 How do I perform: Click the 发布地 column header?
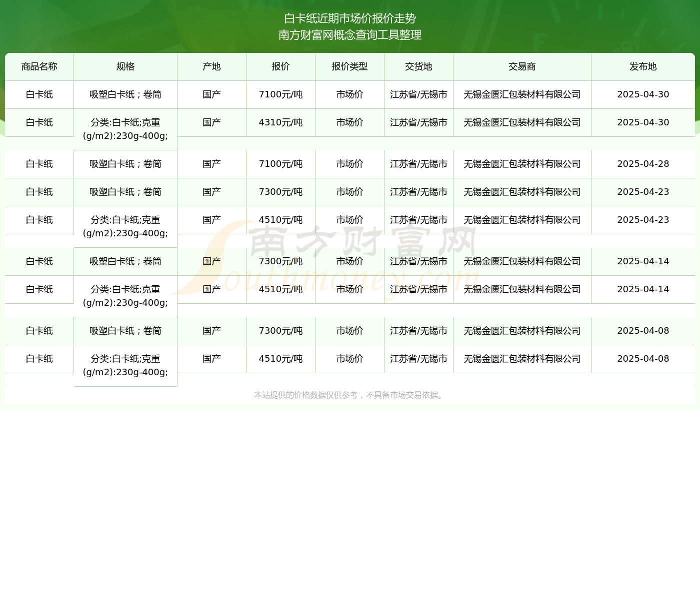643,66
